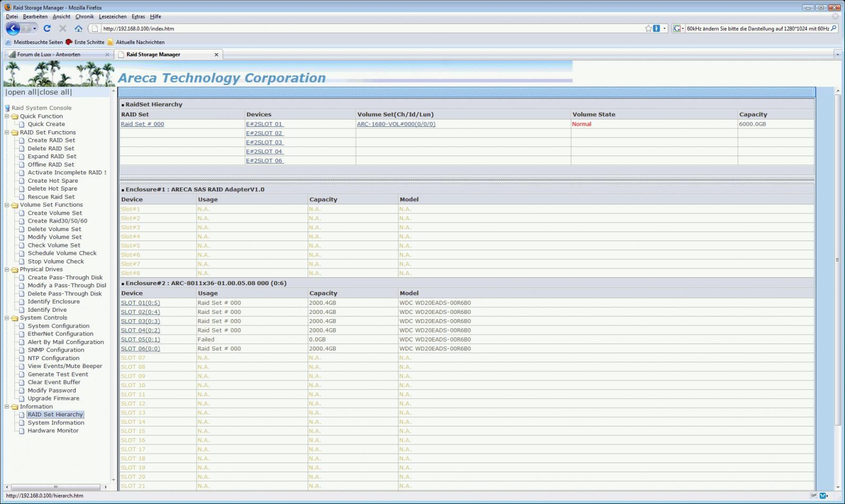845x504 pixels.
Task: Open Aktuelle Nachrichten feed bookmark
Action: coord(136,42)
